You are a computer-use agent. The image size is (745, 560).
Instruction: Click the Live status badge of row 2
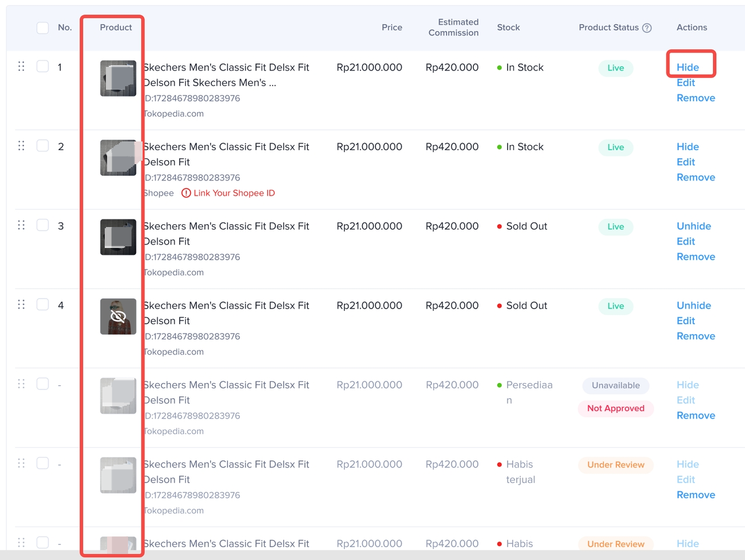615,147
